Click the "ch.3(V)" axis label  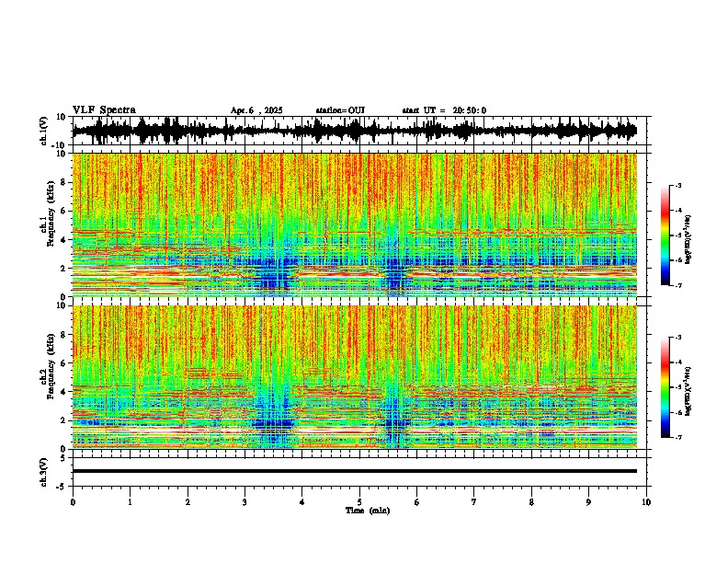[44, 472]
